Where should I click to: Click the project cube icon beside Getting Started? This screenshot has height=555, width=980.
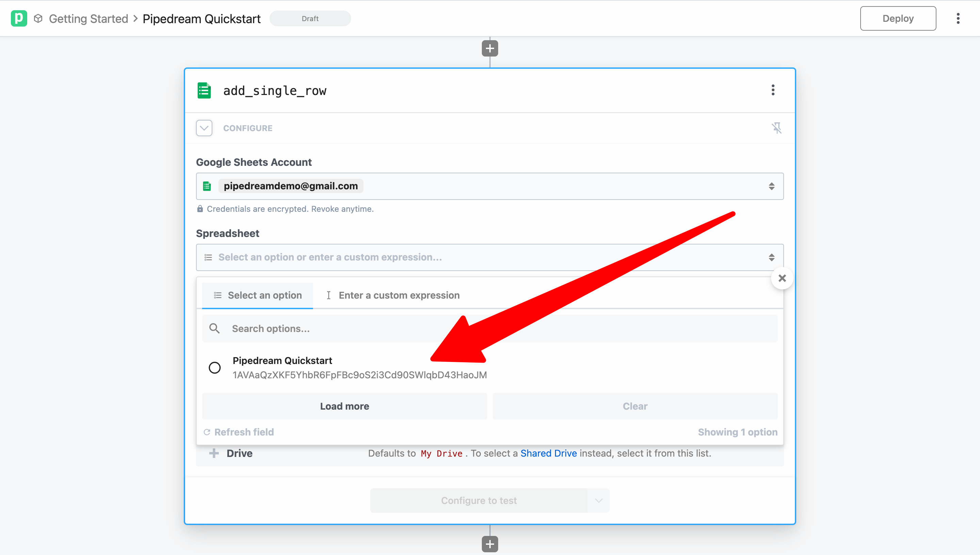tap(38, 18)
